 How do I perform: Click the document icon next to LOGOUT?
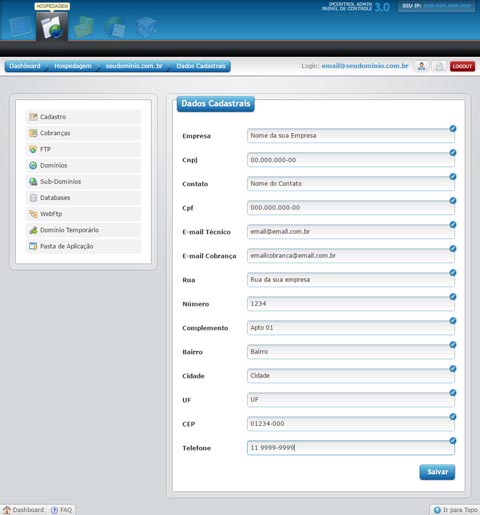[439, 66]
